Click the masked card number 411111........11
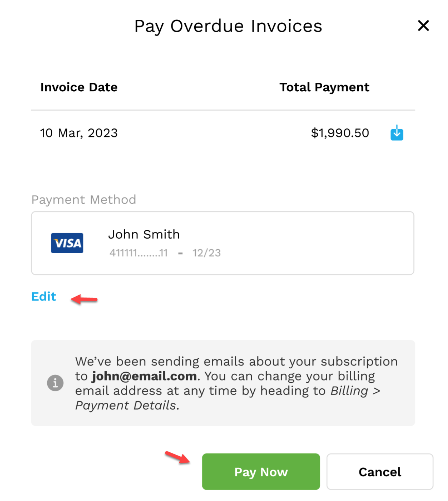This screenshot has height=501, width=448. click(139, 253)
